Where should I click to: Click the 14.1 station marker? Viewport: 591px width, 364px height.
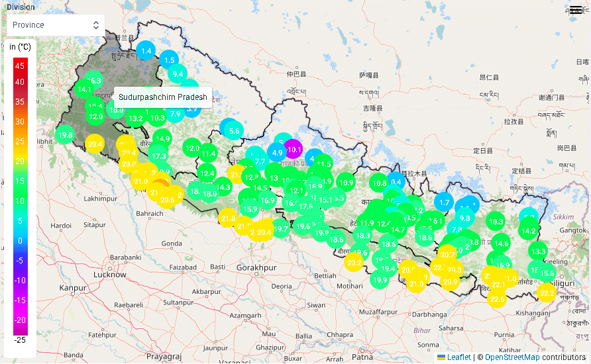point(84,89)
